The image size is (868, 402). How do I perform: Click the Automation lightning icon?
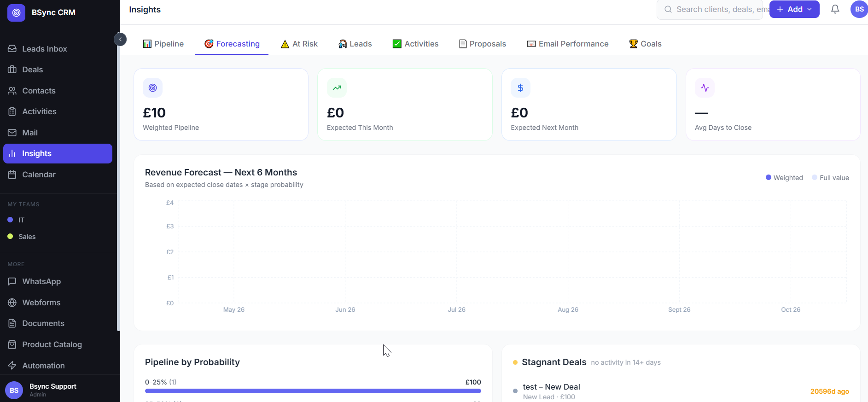[12, 366]
